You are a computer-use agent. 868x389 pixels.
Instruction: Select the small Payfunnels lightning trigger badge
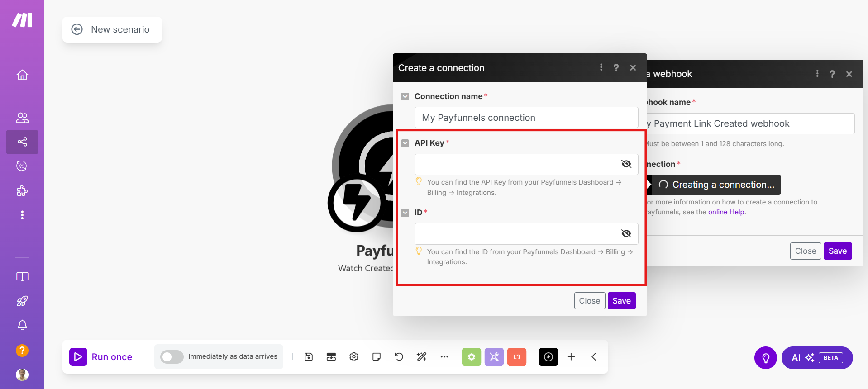(x=358, y=204)
